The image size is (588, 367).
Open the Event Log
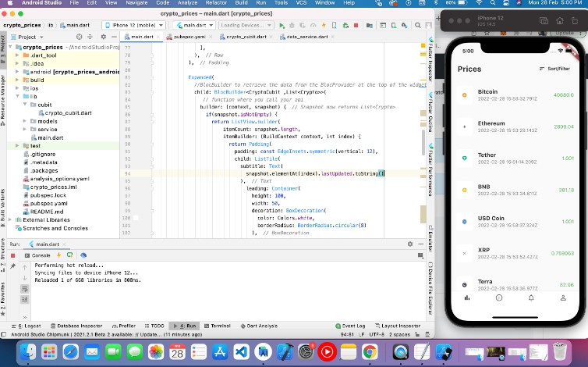tap(350, 326)
